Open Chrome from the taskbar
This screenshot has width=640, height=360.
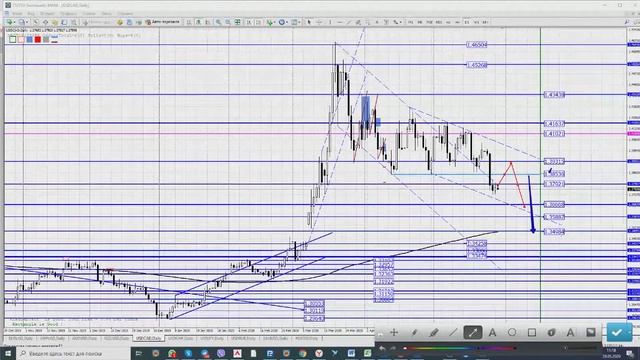302,353
